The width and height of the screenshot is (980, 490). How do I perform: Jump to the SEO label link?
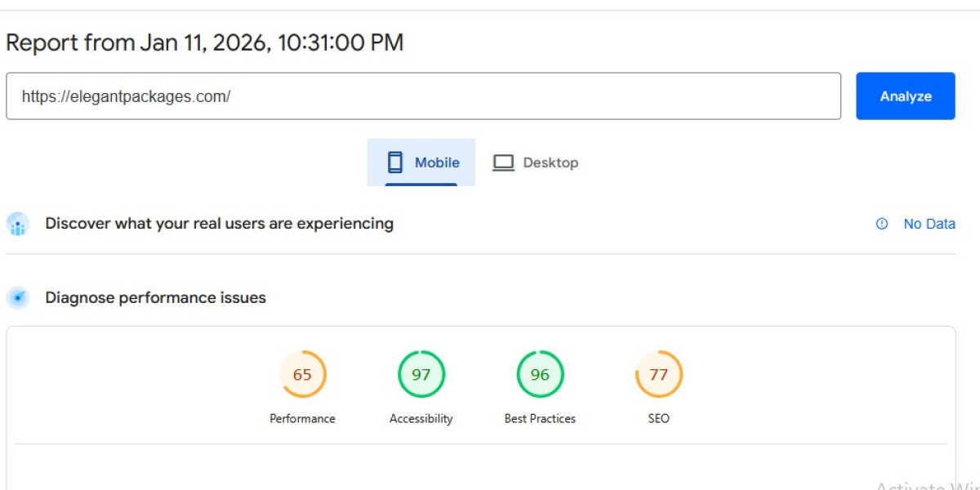point(658,418)
